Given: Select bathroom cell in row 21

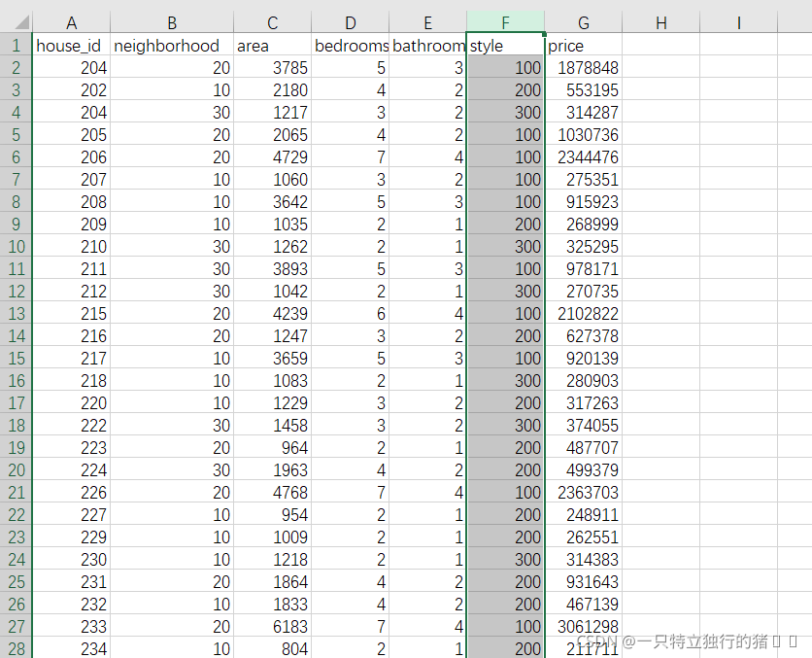Looking at the screenshot, I should pyautogui.click(x=427, y=492).
